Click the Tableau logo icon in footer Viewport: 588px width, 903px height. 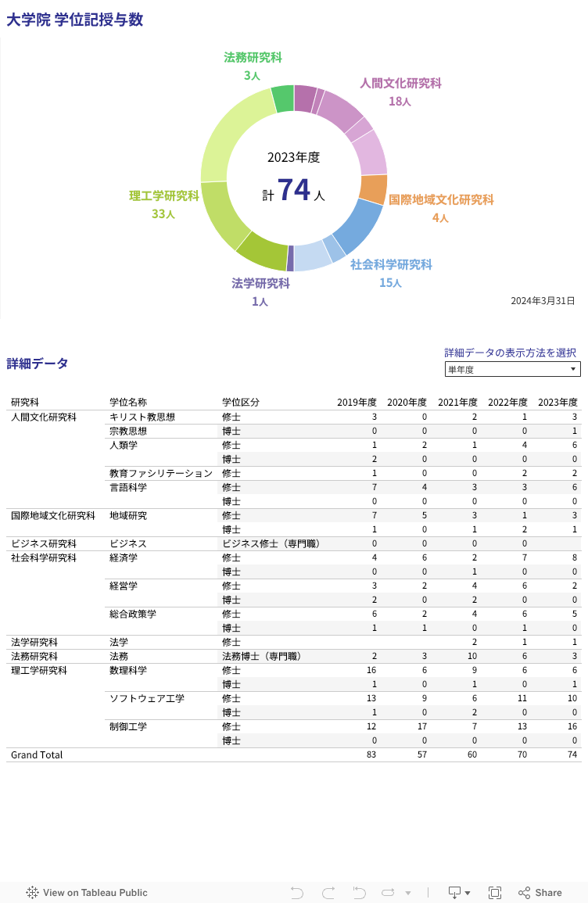(x=32, y=893)
